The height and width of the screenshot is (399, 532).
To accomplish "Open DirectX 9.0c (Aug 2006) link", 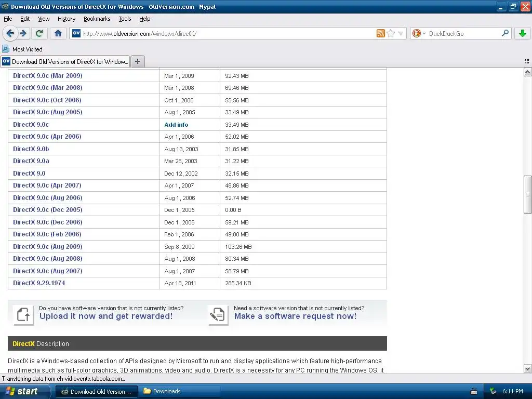I will [47, 198].
